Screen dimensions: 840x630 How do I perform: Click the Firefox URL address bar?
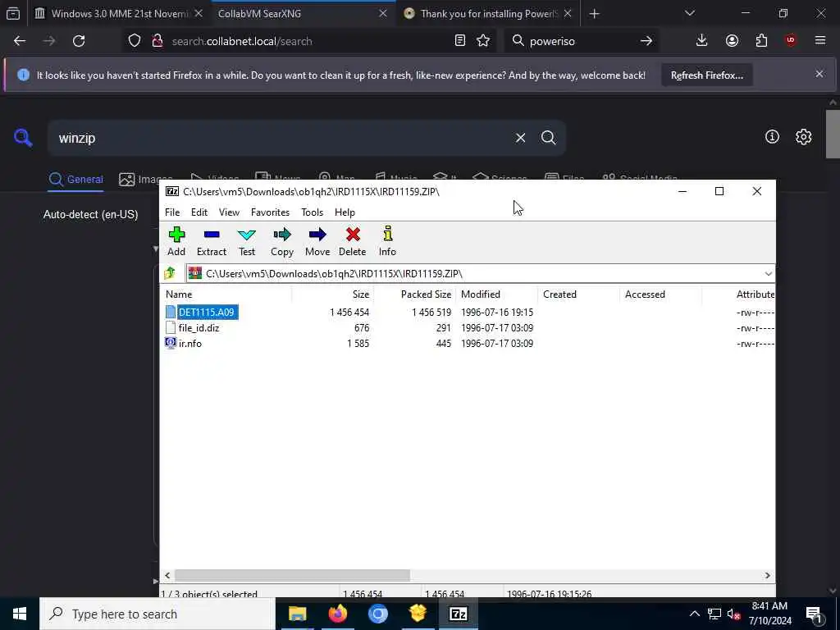coord(311,41)
